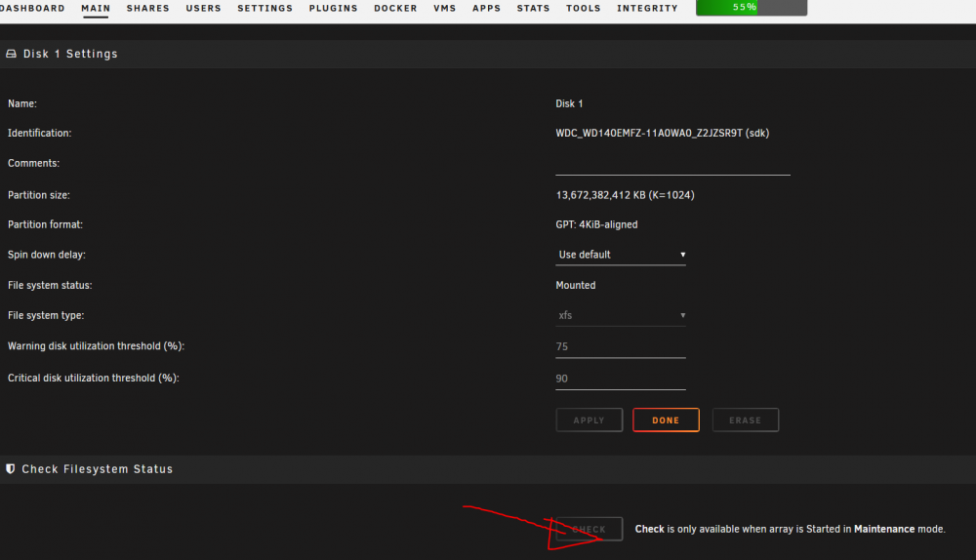Click the Spin down delay label
Screen dimensions: 976x560
[x=47, y=255]
